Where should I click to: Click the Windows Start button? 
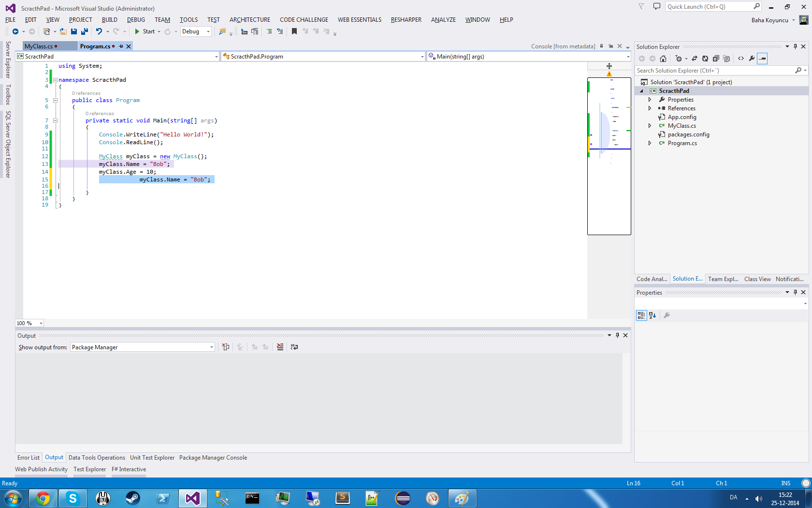(x=13, y=498)
